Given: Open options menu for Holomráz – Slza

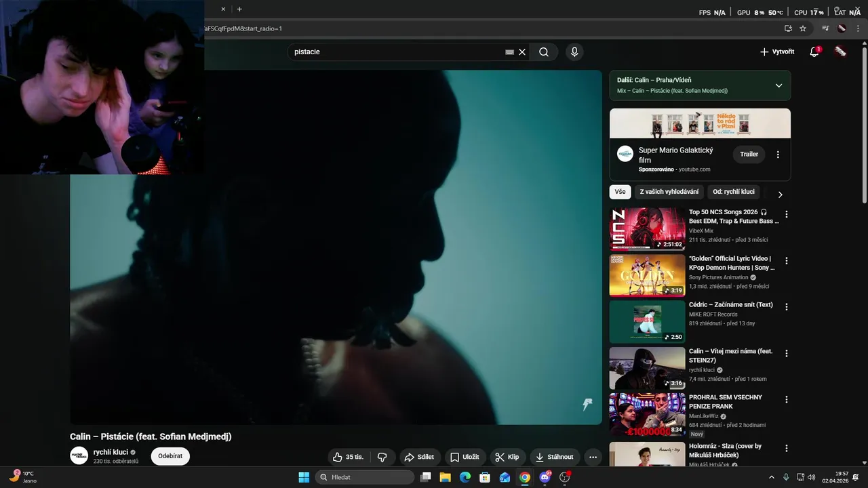Looking at the screenshot, I should (787, 448).
